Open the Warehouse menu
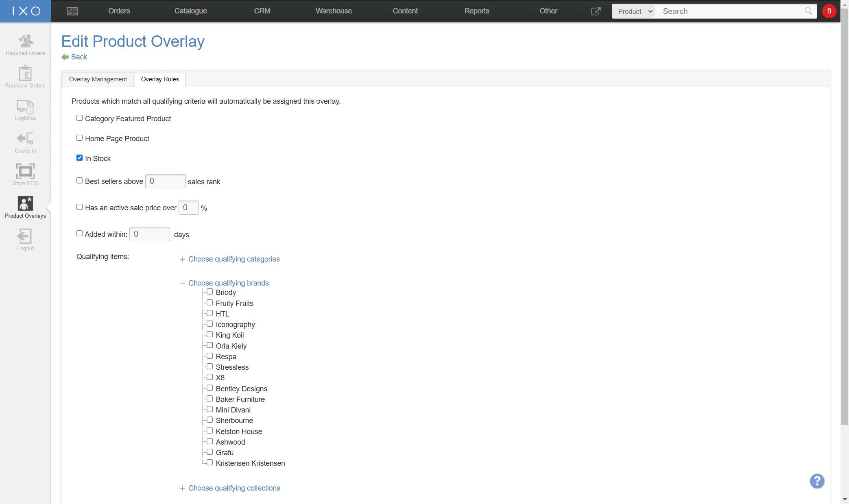The image size is (849, 504). (333, 11)
